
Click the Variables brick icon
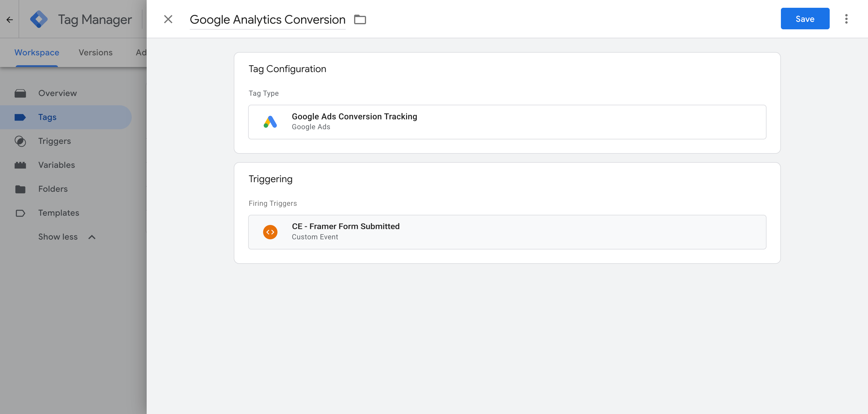pos(20,165)
